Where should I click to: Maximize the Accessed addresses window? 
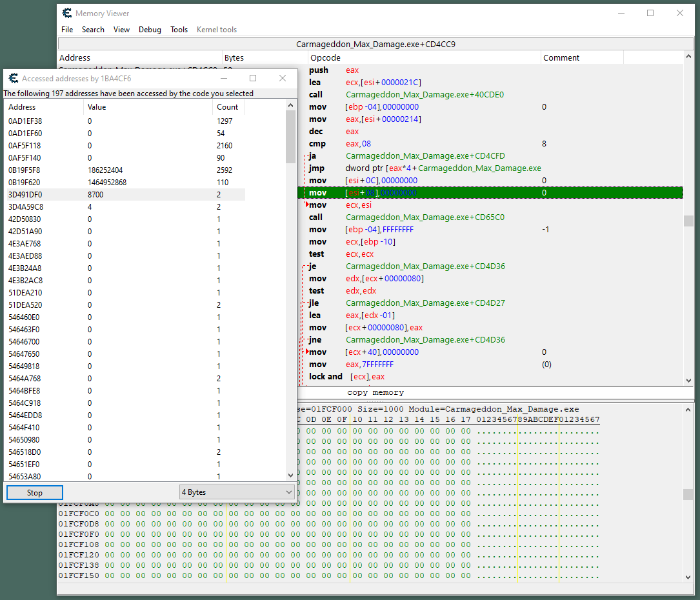coord(253,78)
